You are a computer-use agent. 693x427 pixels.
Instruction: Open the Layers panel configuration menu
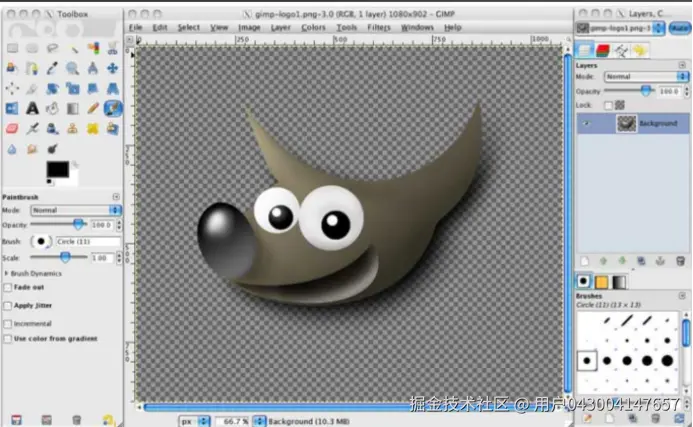point(682,65)
